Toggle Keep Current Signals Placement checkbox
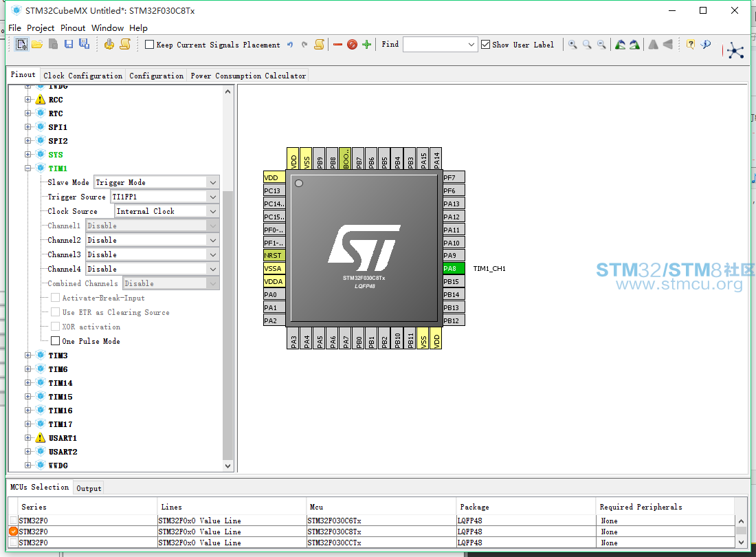This screenshot has width=756, height=557. (149, 45)
